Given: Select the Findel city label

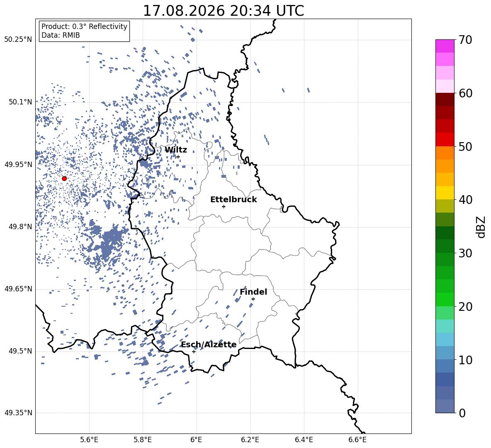Looking at the screenshot, I should [253, 292].
